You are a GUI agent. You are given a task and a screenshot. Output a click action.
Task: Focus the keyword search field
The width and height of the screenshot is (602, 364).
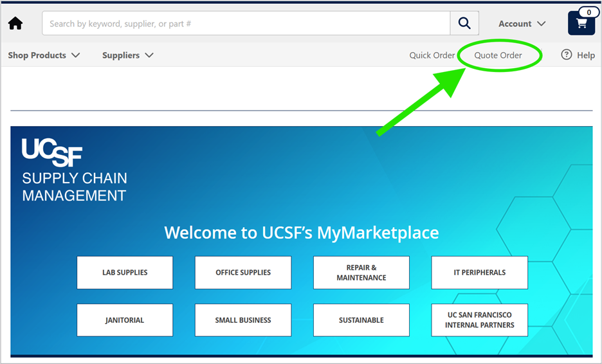(x=246, y=23)
